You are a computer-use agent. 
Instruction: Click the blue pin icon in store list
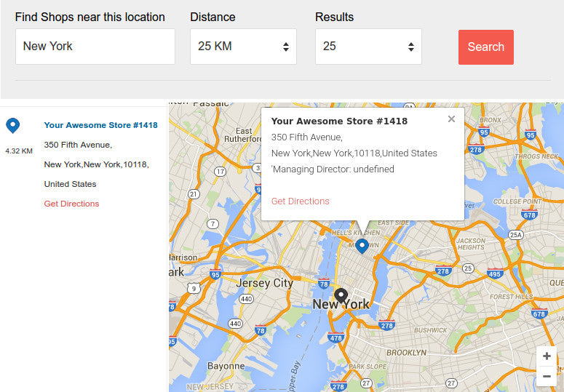(12, 126)
